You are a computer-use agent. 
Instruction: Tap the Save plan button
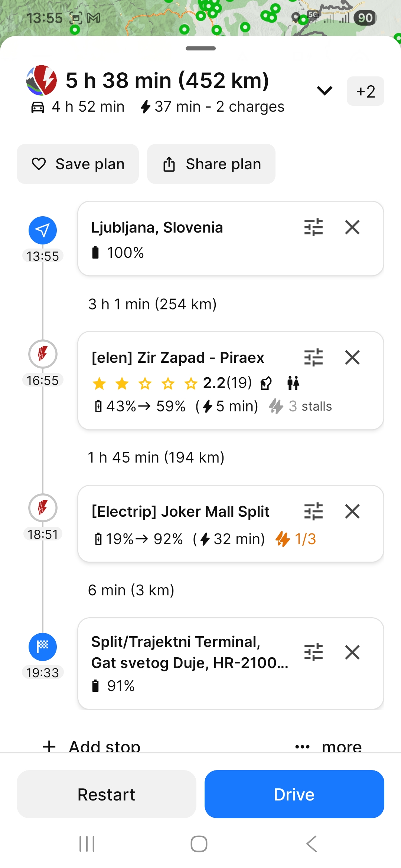tap(78, 164)
